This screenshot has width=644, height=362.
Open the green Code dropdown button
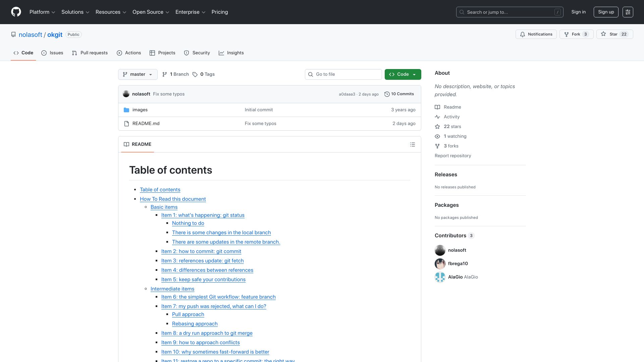point(403,74)
